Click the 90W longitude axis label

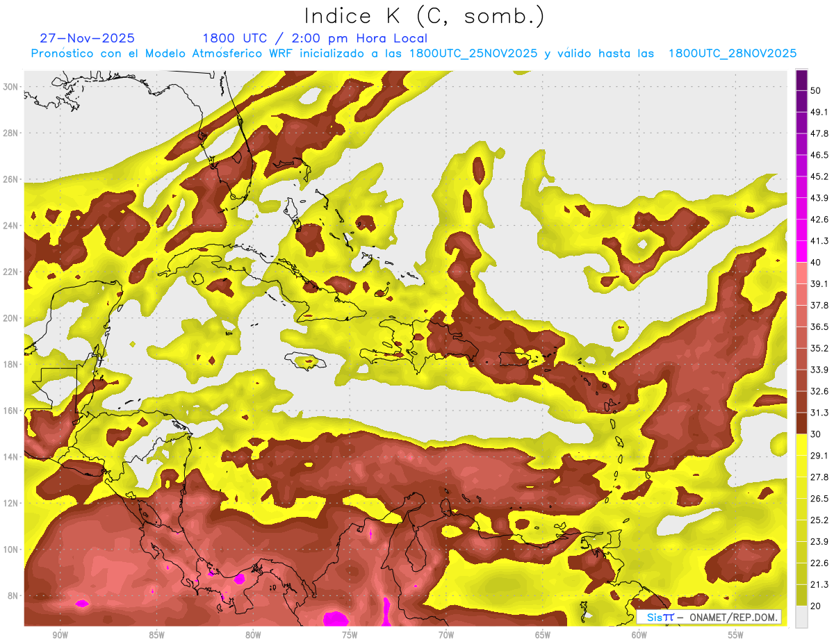coord(60,635)
